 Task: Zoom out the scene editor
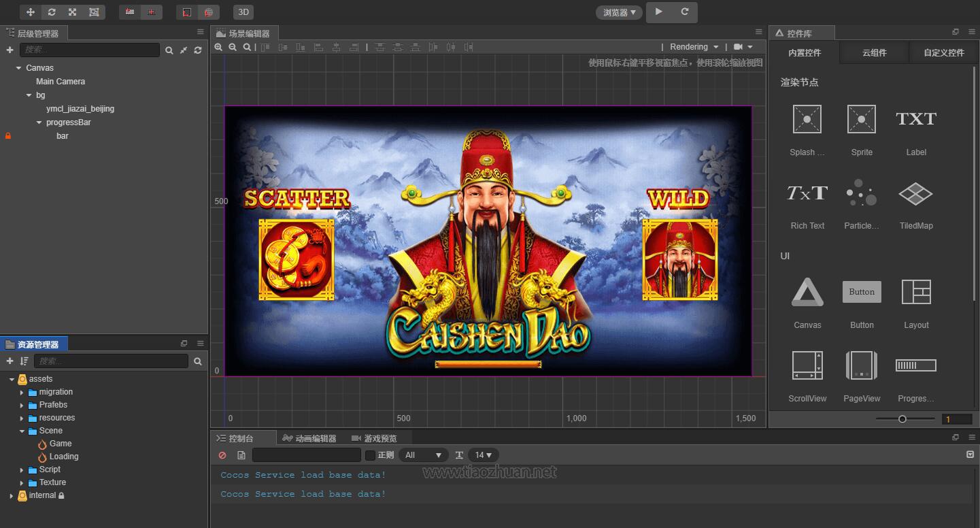pos(233,47)
